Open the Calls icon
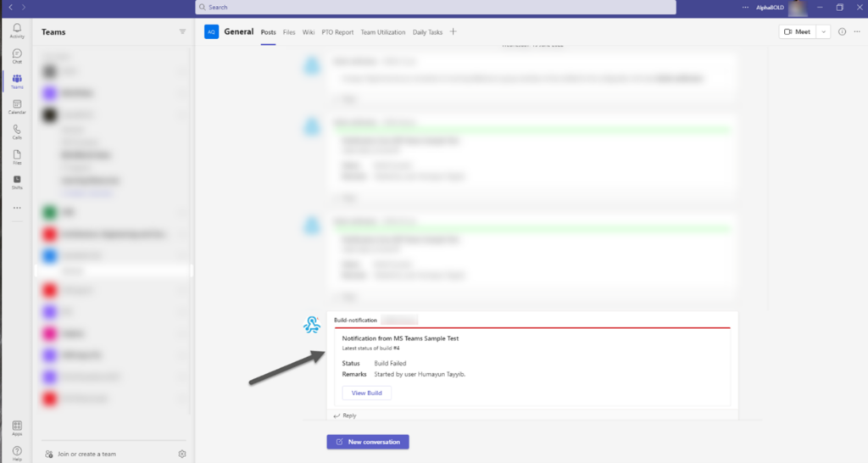The height and width of the screenshot is (463, 868). click(17, 131)
